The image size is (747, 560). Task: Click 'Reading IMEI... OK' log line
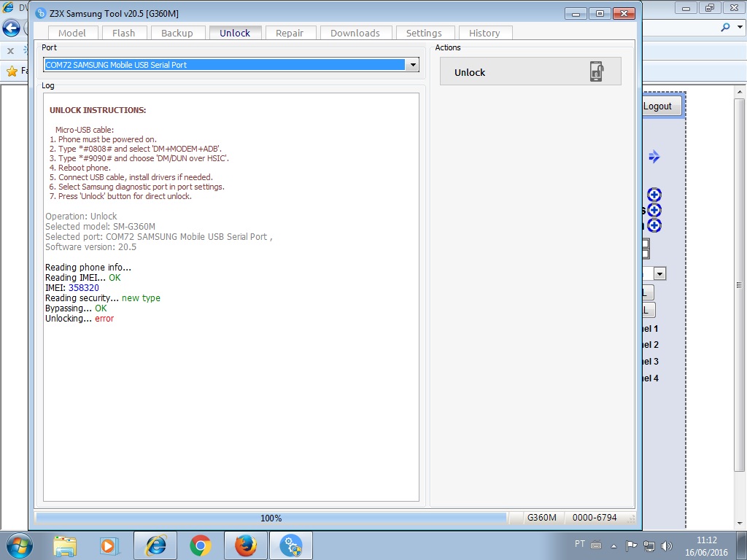click(83, 278)
